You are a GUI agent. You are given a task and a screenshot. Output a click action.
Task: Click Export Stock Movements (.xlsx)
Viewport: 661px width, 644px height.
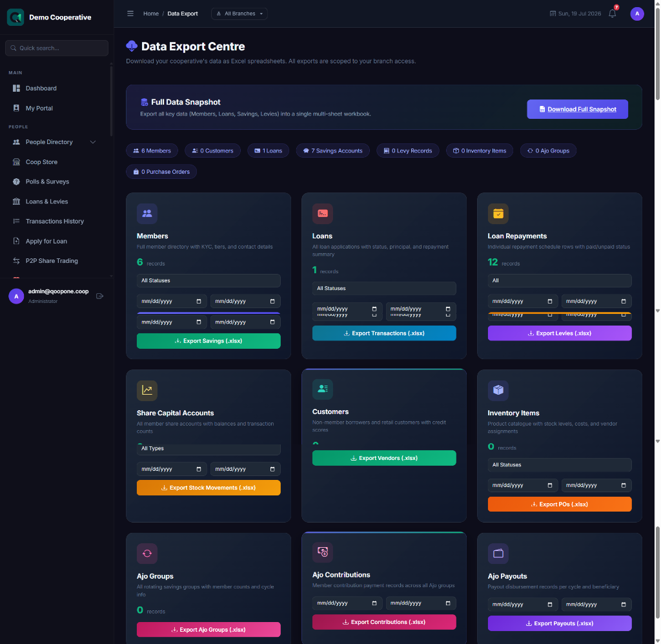pos(208,488)
